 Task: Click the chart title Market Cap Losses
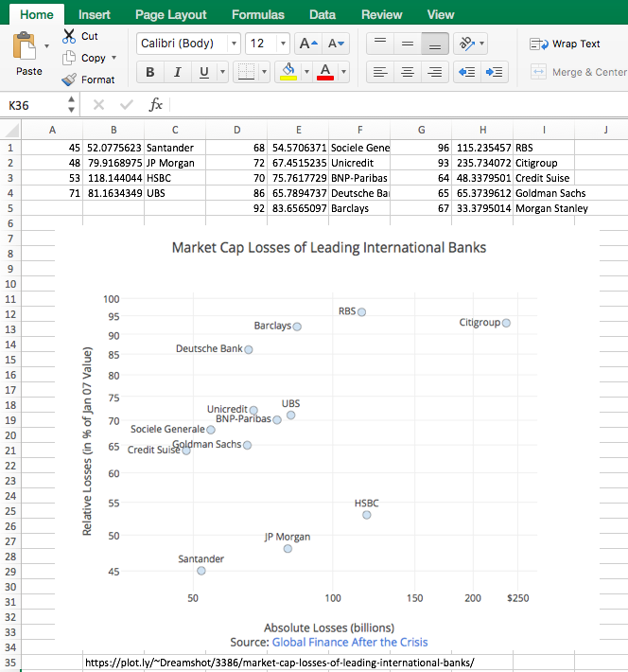329,247
